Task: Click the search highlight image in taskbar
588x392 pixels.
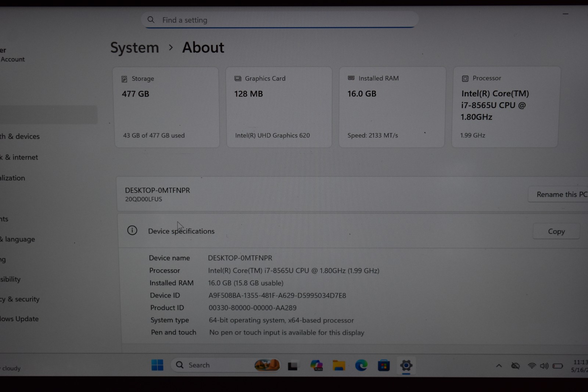Action: pyautogui.click(x=267, y=365)
